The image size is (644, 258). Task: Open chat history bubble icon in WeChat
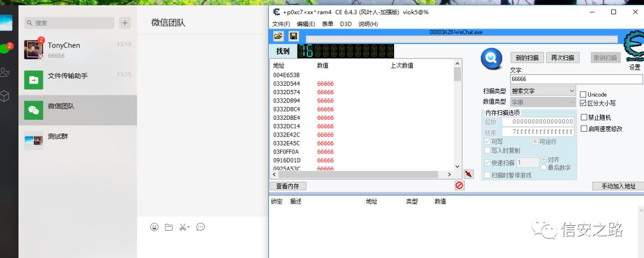(200, 227)
